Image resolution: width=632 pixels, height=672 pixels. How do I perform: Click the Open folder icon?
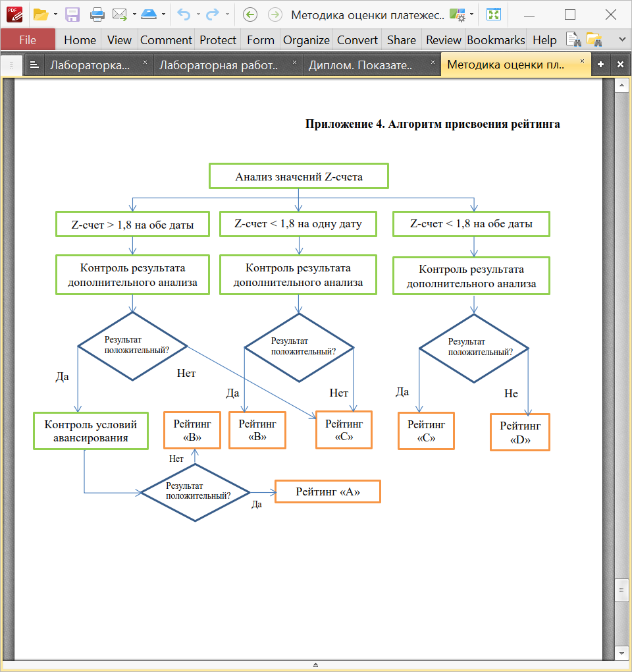pos(41,15)
